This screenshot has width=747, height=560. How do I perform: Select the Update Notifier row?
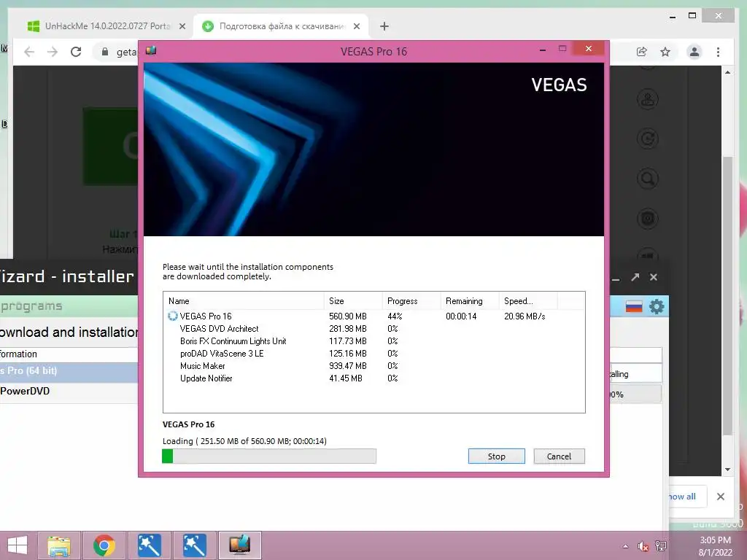pos(374,378)
